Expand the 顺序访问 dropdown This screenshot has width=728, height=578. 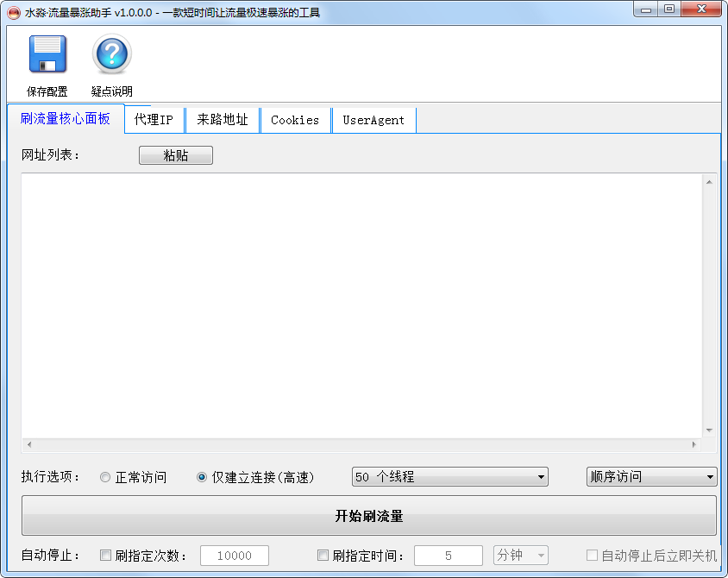(x=651, y=477)
